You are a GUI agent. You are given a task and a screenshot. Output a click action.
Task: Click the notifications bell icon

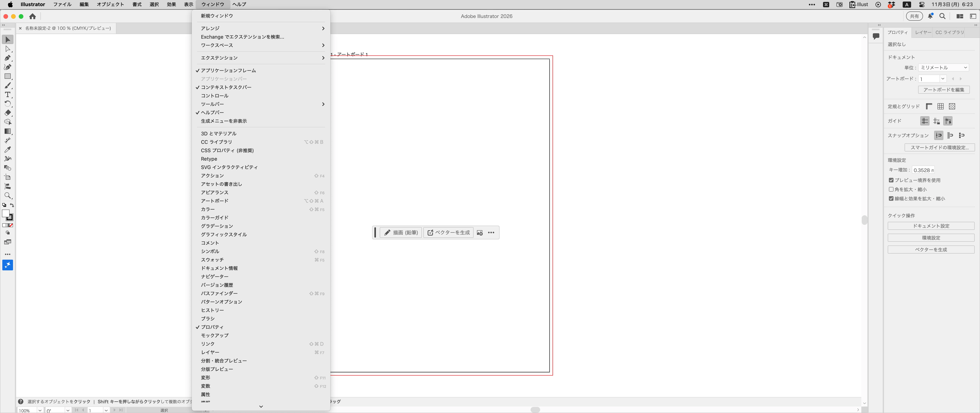tap(930, 16)
